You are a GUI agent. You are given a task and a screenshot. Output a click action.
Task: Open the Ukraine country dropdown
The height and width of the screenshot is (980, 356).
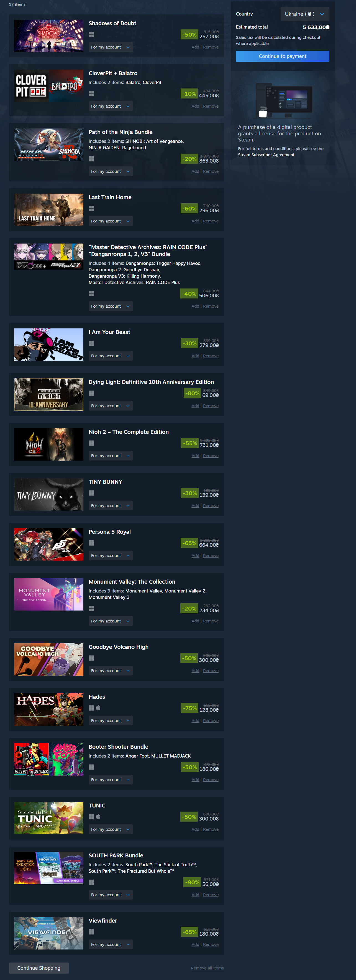click(x=305, y=14)
